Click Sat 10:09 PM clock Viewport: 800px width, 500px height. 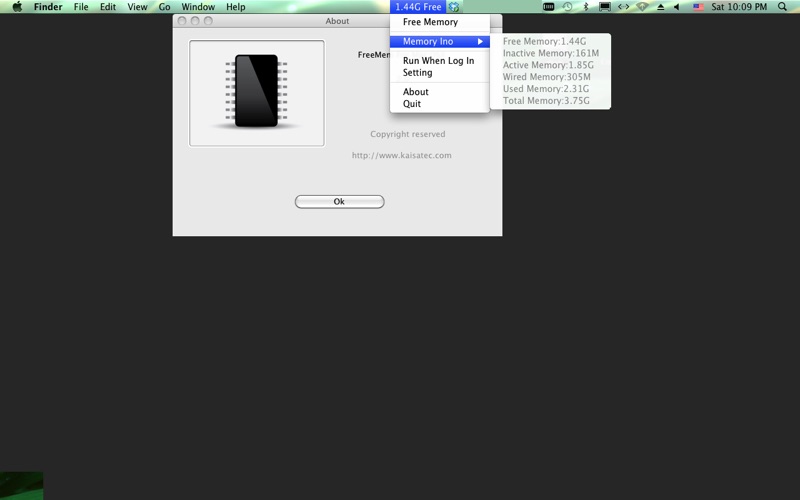click(x=739, y=7)
